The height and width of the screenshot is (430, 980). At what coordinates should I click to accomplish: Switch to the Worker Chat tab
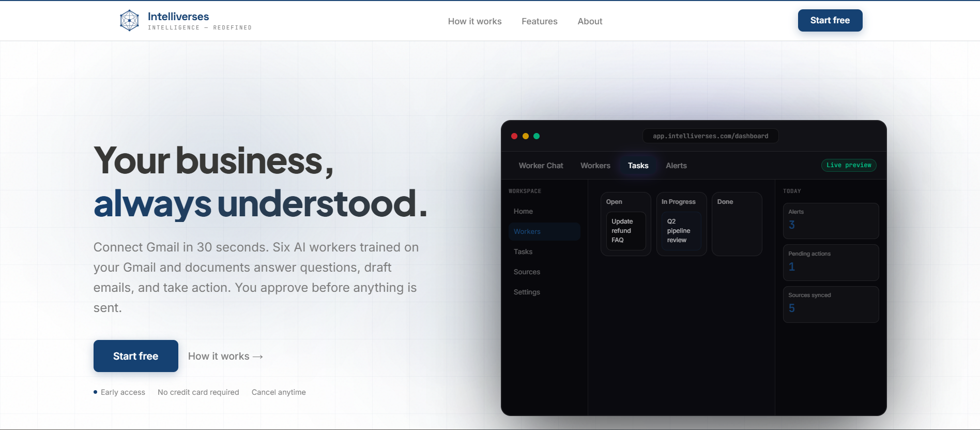(x=541, y=166)
